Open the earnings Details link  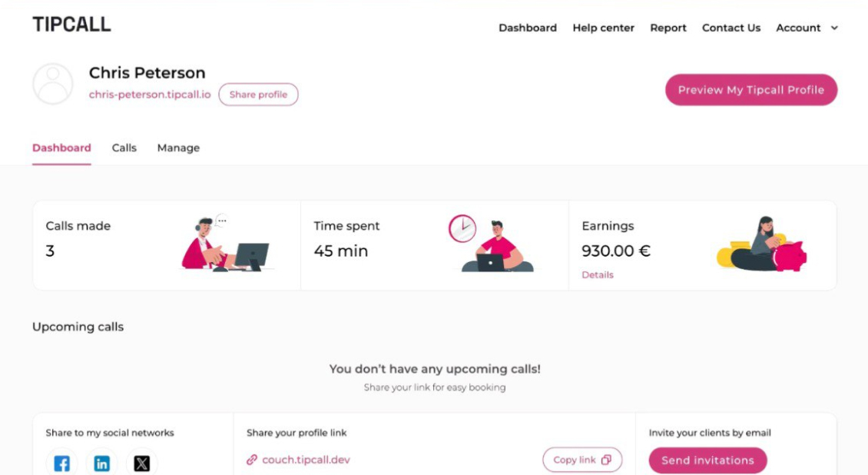[597, 274]
